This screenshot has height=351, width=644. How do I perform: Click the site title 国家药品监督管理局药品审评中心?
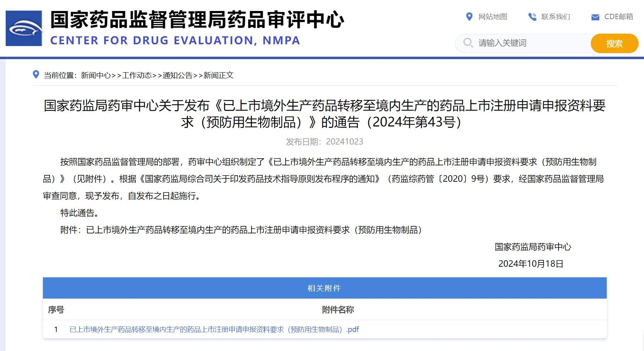(x=197, y=19)
